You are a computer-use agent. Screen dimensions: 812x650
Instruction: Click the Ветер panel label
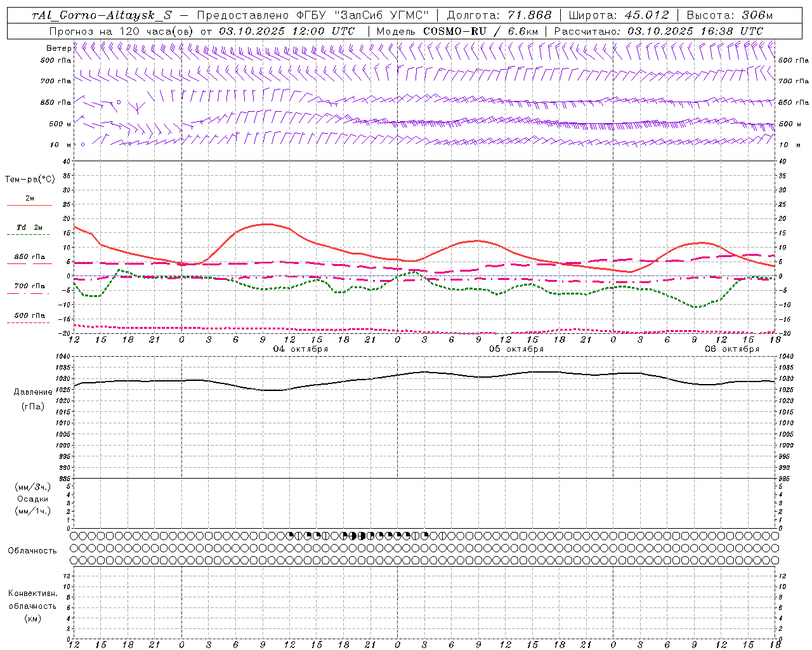[58, 48]
